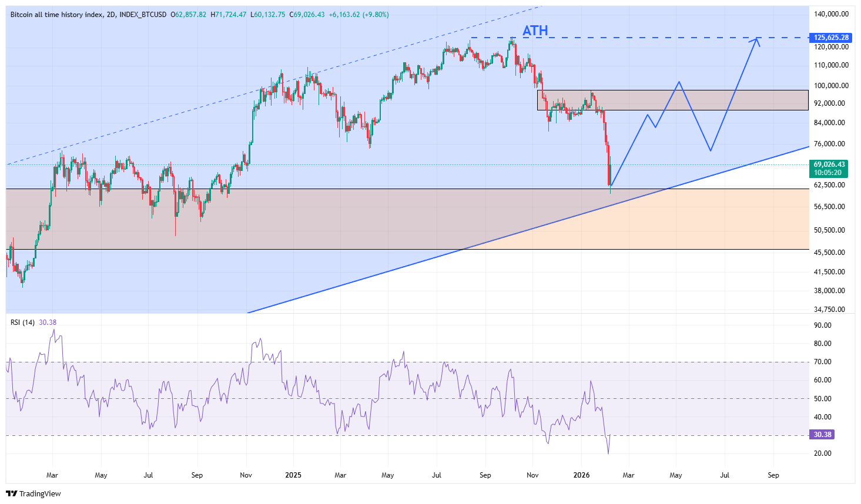
Task: Click 140,000.00 on the price axis
Action: (x=830, y=14)
